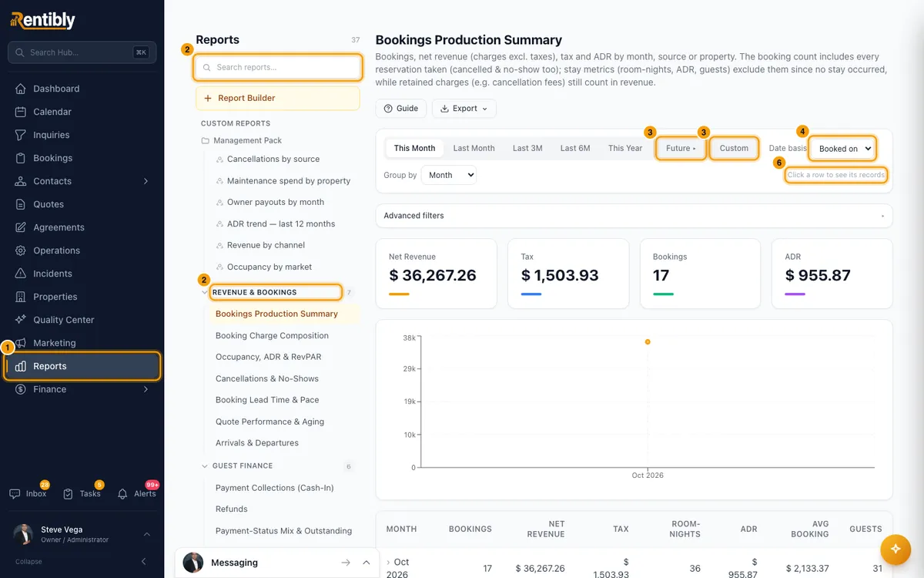The image size is (924, 578).
Task: Click the Quality Center sparkle icon
Action: tap(21, 320)
